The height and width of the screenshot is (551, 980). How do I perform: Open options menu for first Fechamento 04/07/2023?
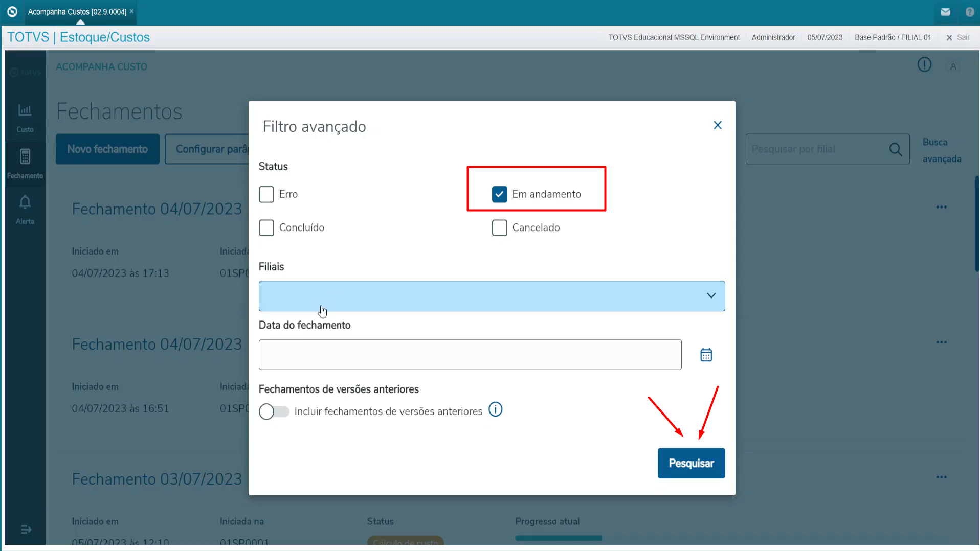point(941,207)
